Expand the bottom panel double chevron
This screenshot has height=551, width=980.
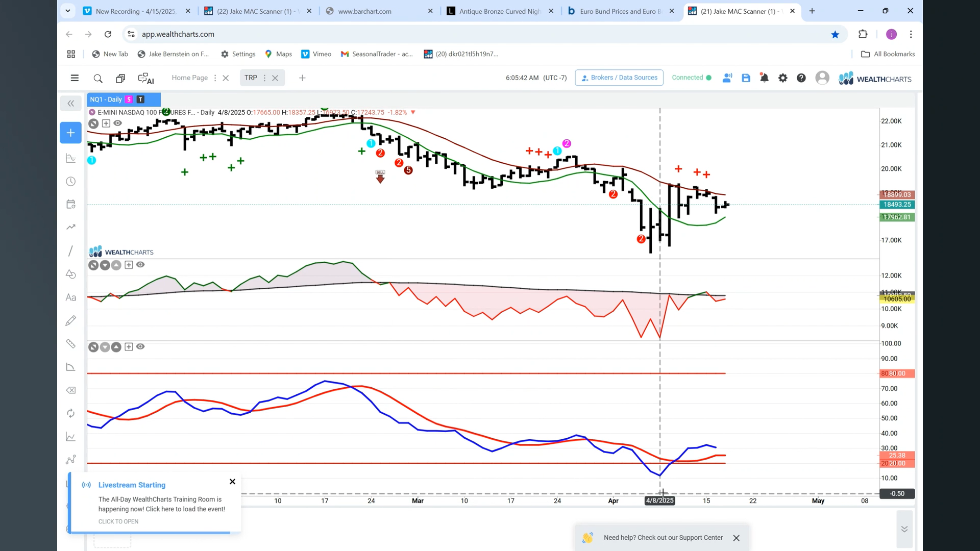tap(904, 529)
